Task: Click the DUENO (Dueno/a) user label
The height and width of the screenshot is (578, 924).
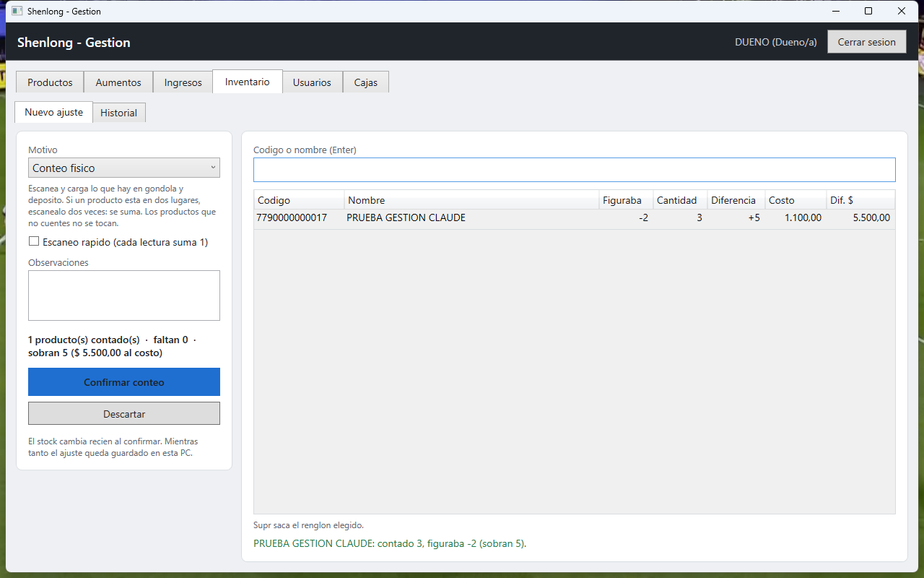Action: click(x=776, y=42)
